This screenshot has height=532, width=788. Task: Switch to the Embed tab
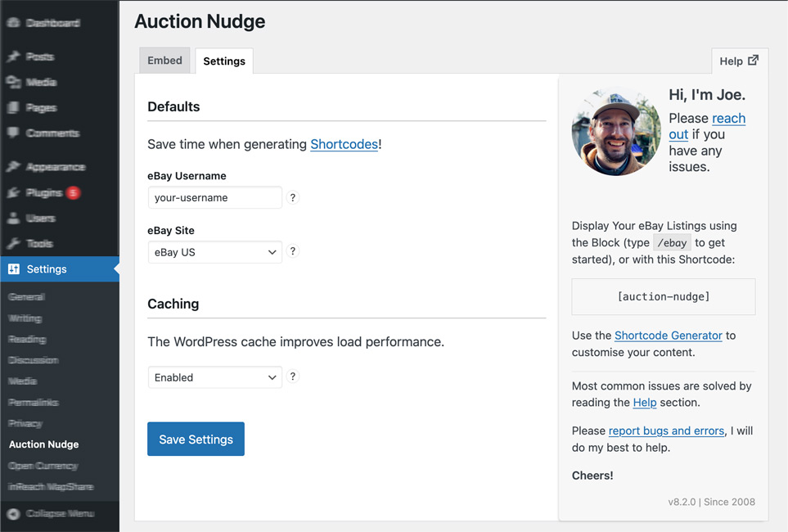164,61
